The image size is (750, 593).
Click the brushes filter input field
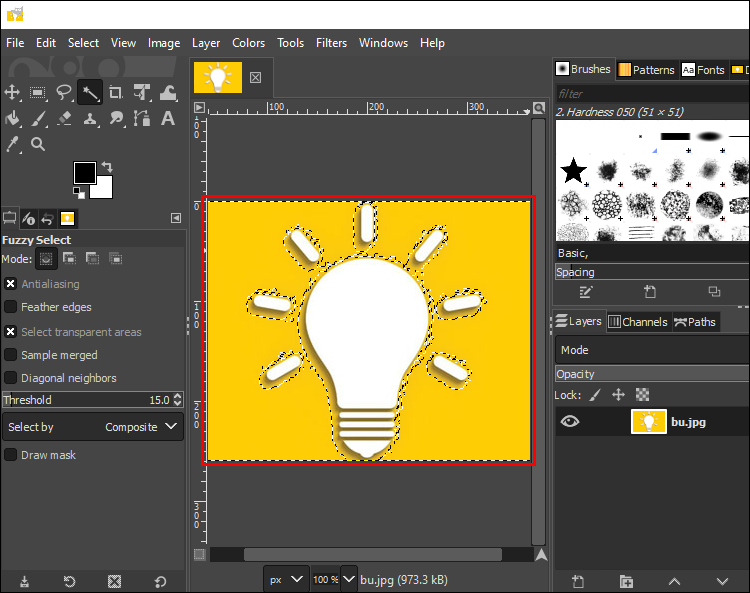[652, 94]
